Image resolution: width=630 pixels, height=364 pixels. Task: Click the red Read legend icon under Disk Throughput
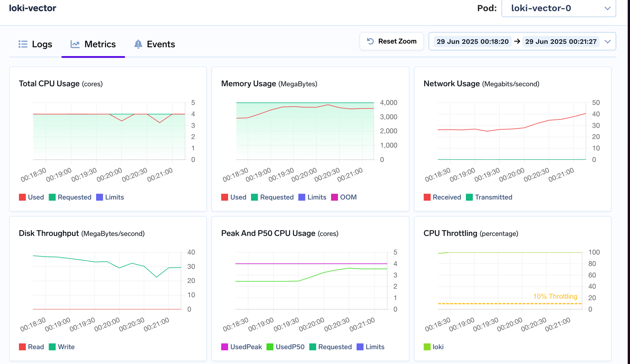tap(22, 347)
